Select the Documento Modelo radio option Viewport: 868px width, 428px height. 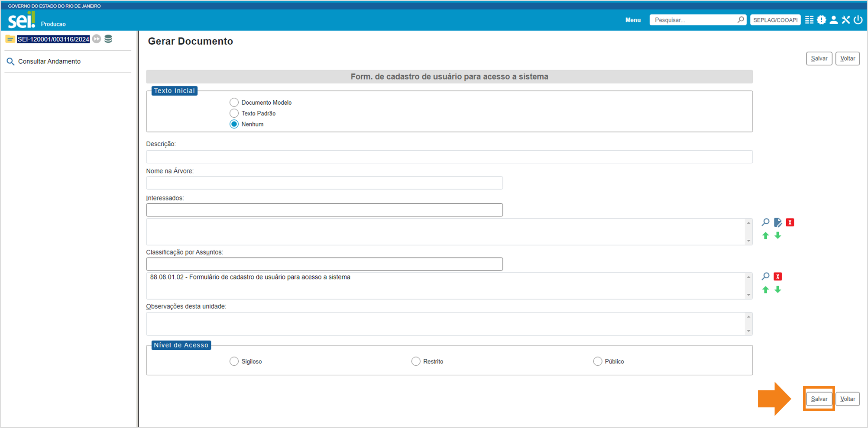tap(234, 103)
